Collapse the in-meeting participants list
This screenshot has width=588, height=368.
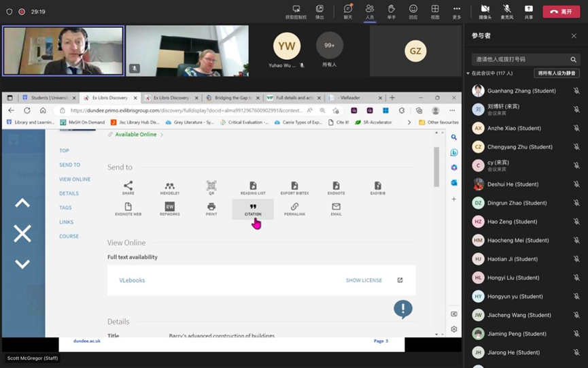tap(468, 73)
